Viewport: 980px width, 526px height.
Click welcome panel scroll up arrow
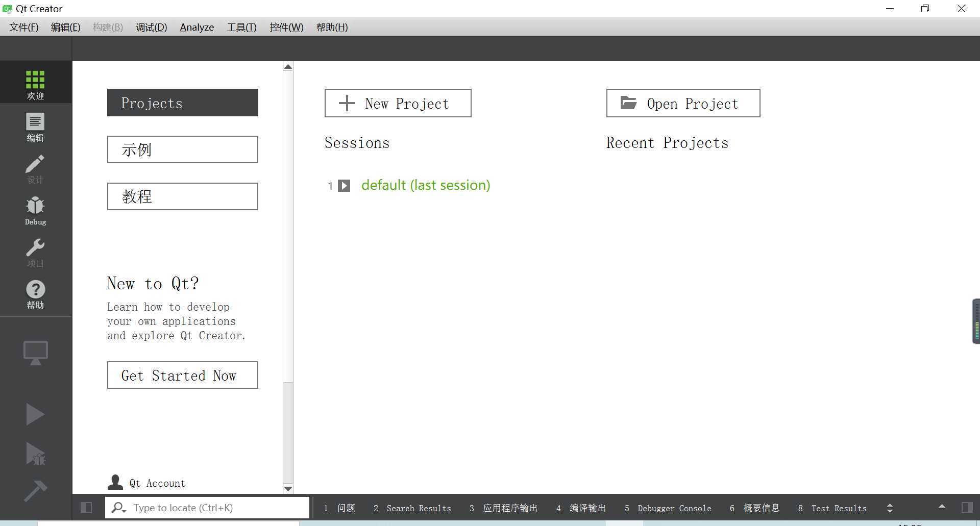point(288,67)
